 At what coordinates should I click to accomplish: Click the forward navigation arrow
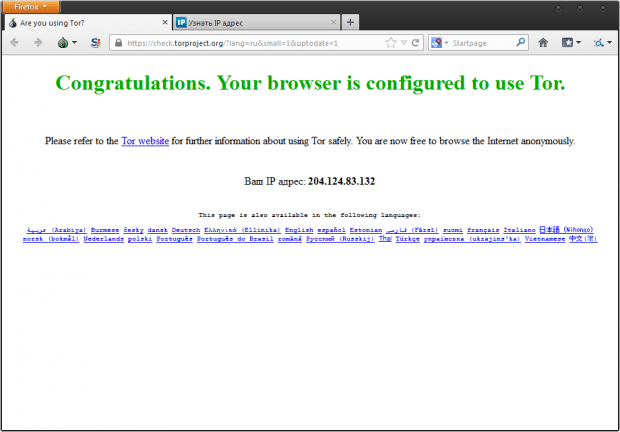pos(37,43)
